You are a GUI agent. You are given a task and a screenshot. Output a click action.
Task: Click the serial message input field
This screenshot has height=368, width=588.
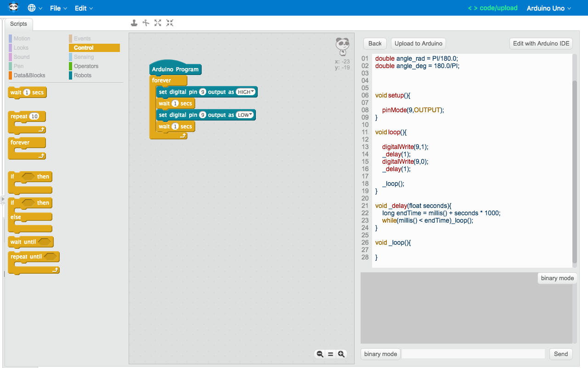[x=473, y=354]
